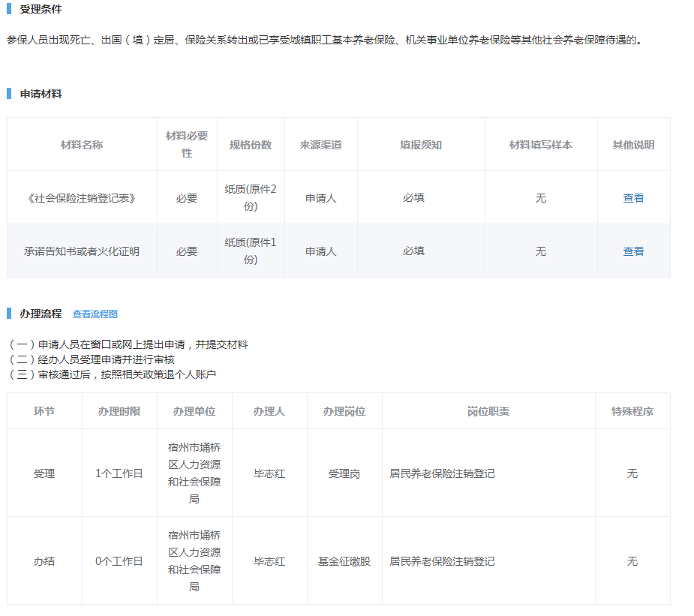Image resolution: width=694 pixels, height=616 pixels.
Task: Select the 承诺告知书或者火化证明 material name cell
Action: click(x=82, y=251)
